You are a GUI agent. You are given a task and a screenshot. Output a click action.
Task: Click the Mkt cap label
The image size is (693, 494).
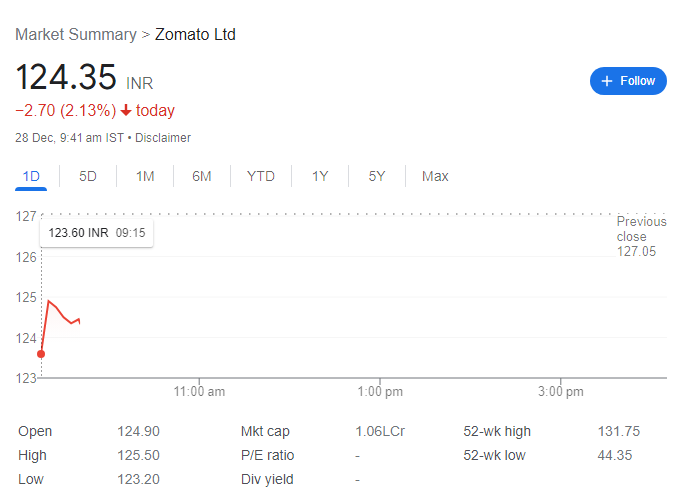point(265,431)
